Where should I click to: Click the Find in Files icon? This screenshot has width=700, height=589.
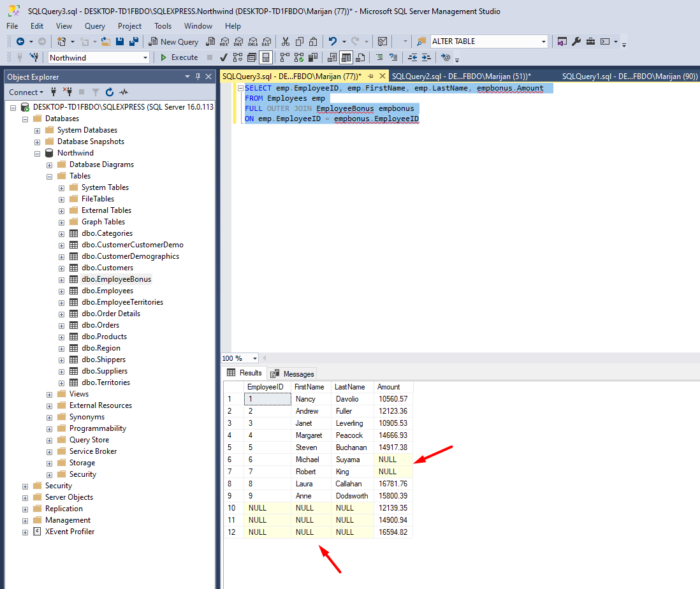(x=421, y=41)
